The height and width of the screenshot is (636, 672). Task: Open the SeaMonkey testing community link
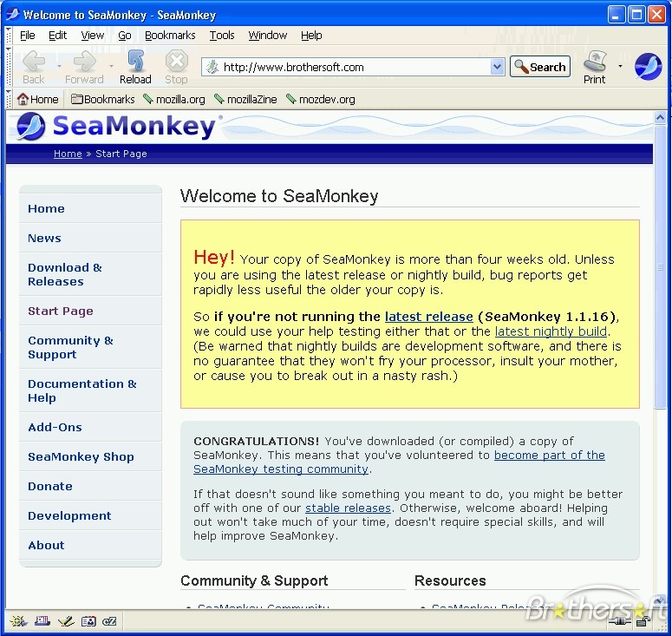281,469
